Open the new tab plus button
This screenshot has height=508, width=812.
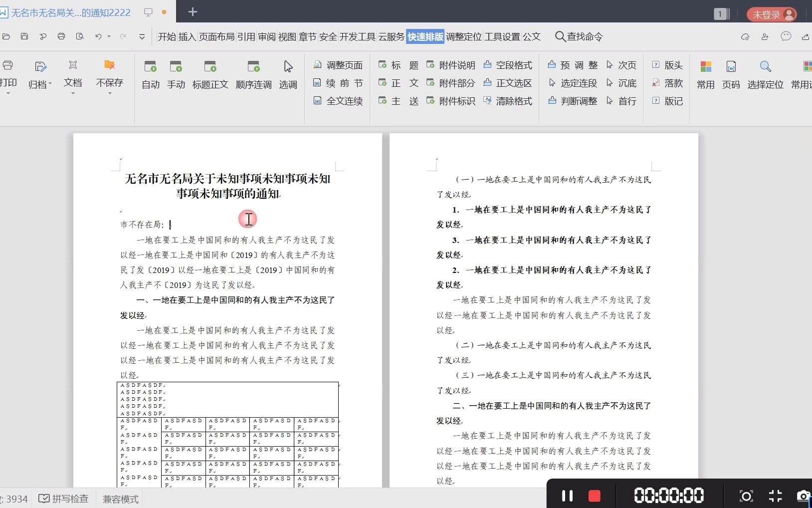(x=193, y=12)
